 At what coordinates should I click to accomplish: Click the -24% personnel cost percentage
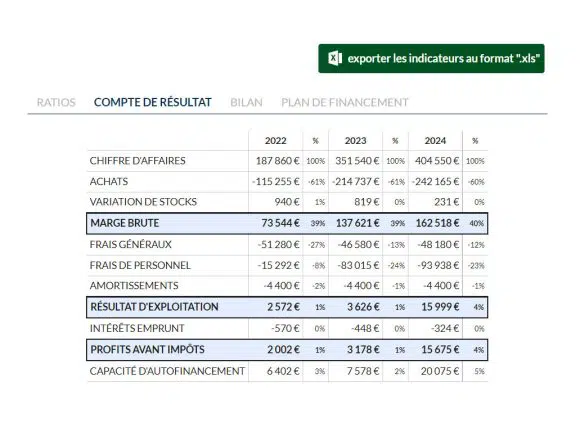397,266
